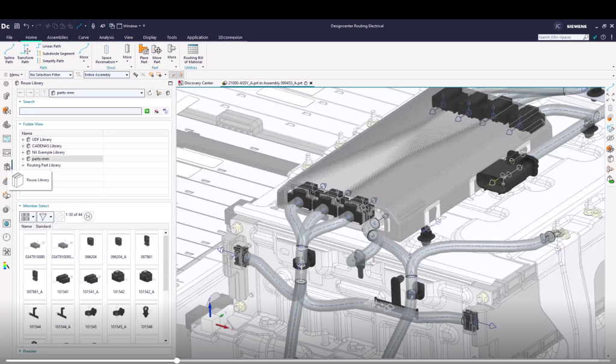Open Space Reservation stock tool
Screen dimensions: 616x364
click(106, 54)
